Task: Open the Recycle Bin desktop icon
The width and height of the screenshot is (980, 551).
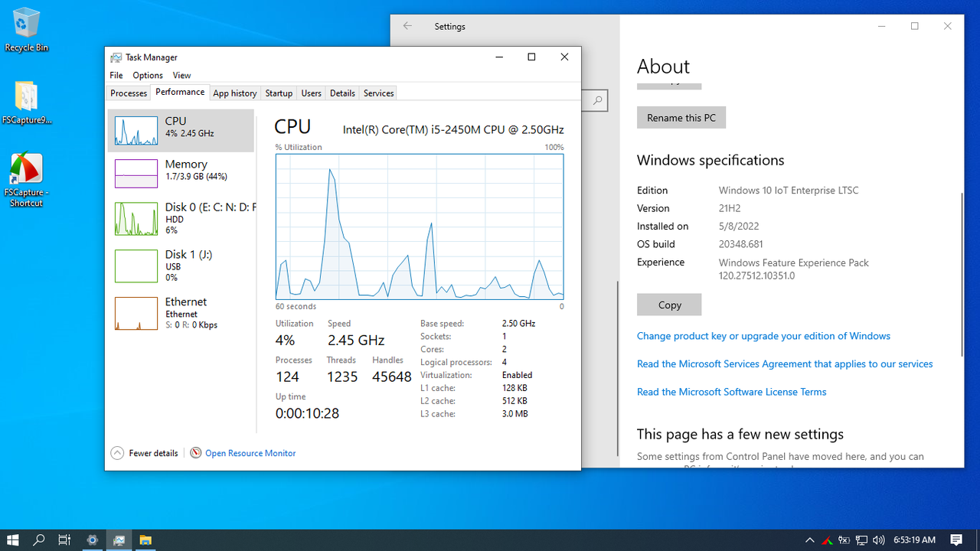Action: point(26,31)
